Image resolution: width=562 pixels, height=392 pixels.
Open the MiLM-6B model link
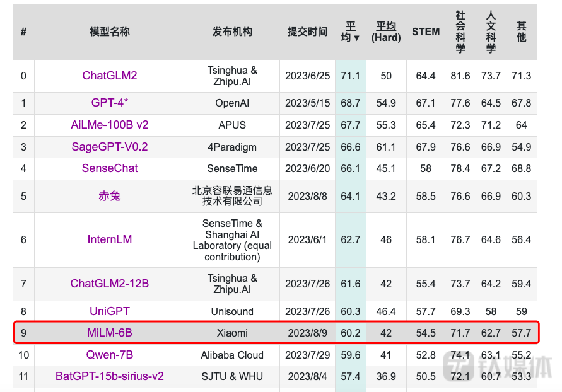pyautogui.click(x=109, y=333)
